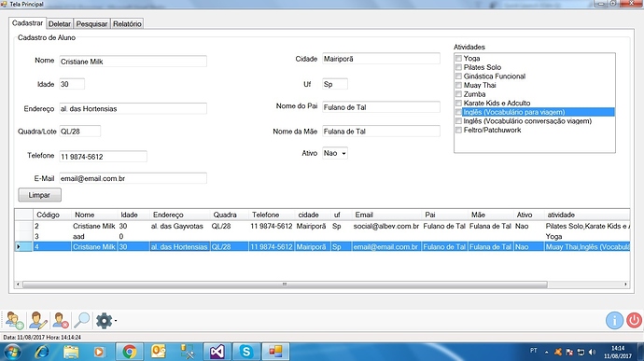This screenshot has width=644, height=361.
Task: Open Visual Studio from the taskbar
Action: click(217, 352)
